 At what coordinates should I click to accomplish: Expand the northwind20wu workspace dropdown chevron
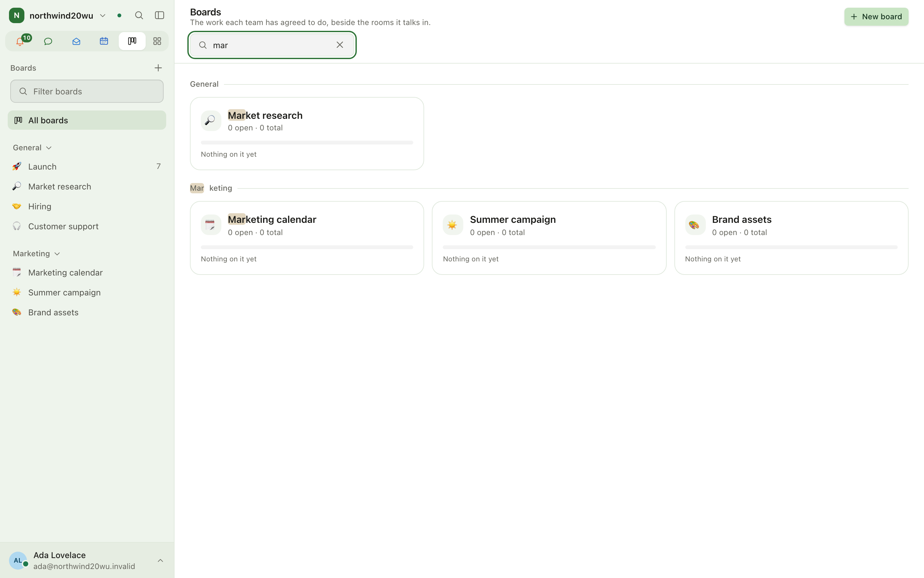tap(103, 16)
